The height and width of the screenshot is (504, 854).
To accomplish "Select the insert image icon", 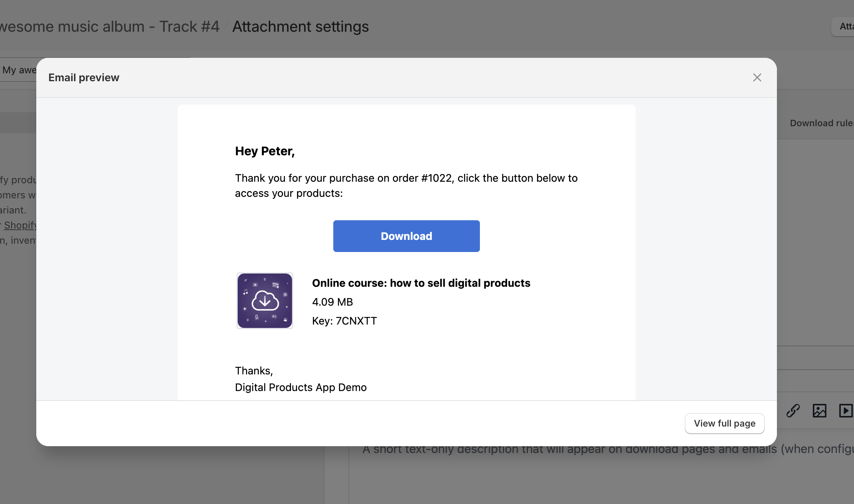I will pyautogui.click(x=820, y=411).
